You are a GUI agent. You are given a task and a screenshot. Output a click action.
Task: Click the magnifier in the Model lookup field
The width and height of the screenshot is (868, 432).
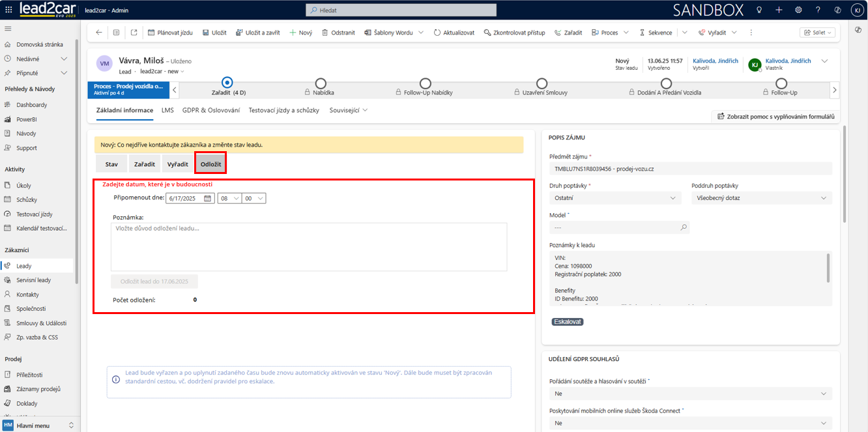click(684, 227)
